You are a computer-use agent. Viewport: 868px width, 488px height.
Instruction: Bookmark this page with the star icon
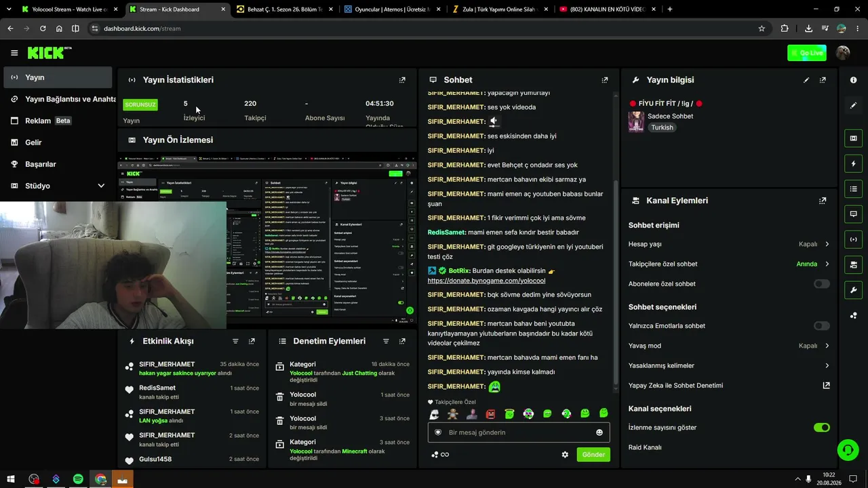click(762, 28)
